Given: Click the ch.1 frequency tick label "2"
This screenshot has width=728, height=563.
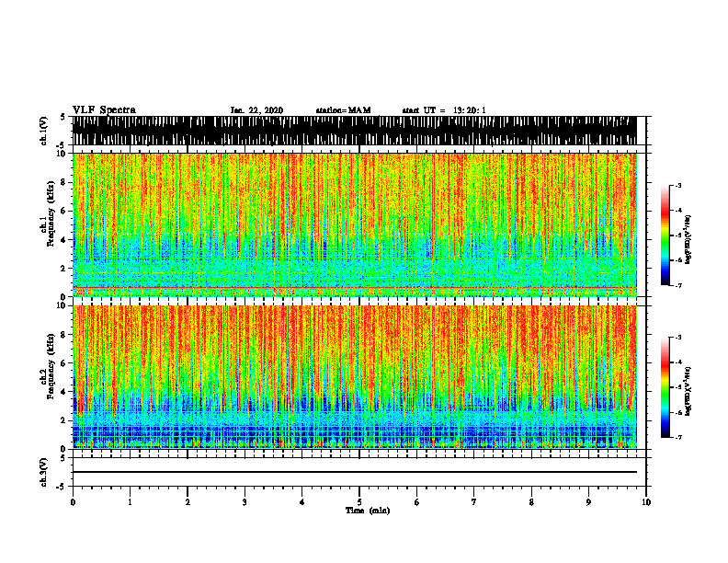Looking at the screenshot, I should [64, 269].
